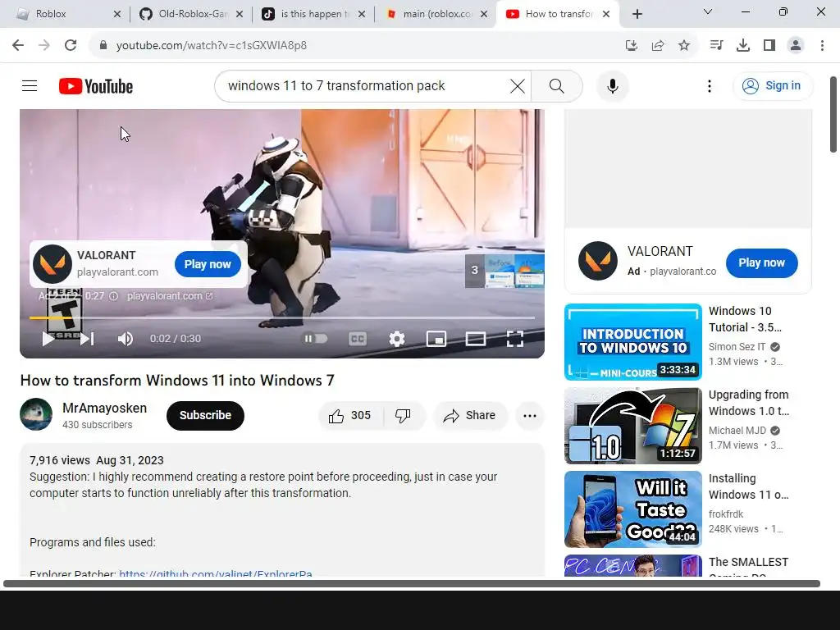Screen dimensions: 840x630
Task: Click the page vertical scrollbar
Action: click(833, 114)
